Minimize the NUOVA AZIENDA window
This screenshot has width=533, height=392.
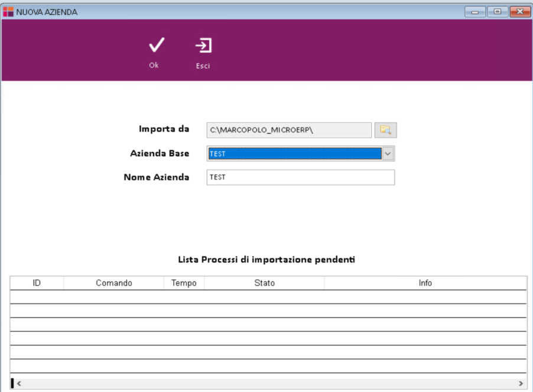click(474, 12)
